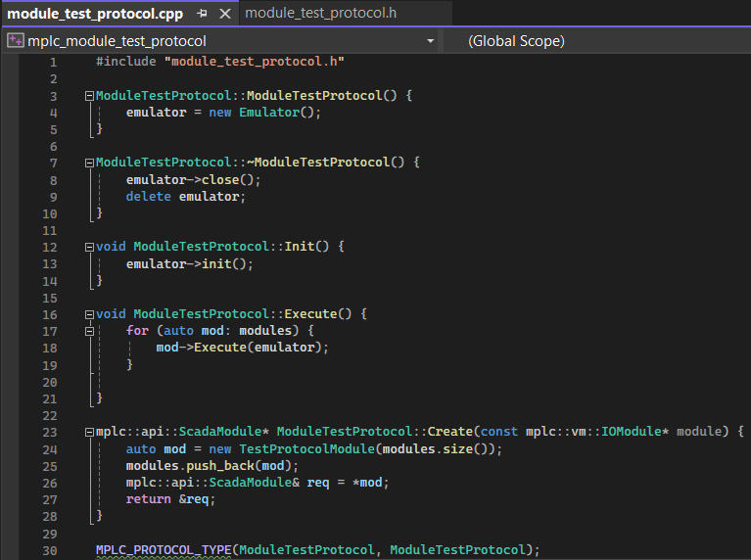
Task: Collapse the Execute() function block
Action: pos(89,314)
